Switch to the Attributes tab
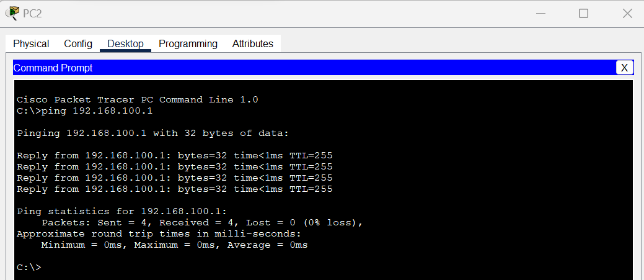Image resolution: width=644 pixels, height=280 pixels. (253, 43)
